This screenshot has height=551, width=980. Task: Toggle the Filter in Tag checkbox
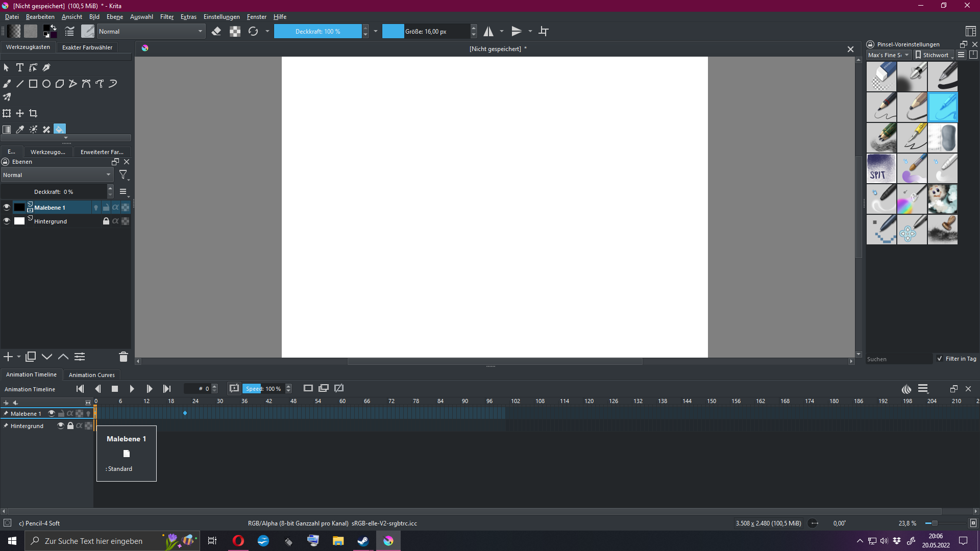pyautogui.click(x=940, y=359)
